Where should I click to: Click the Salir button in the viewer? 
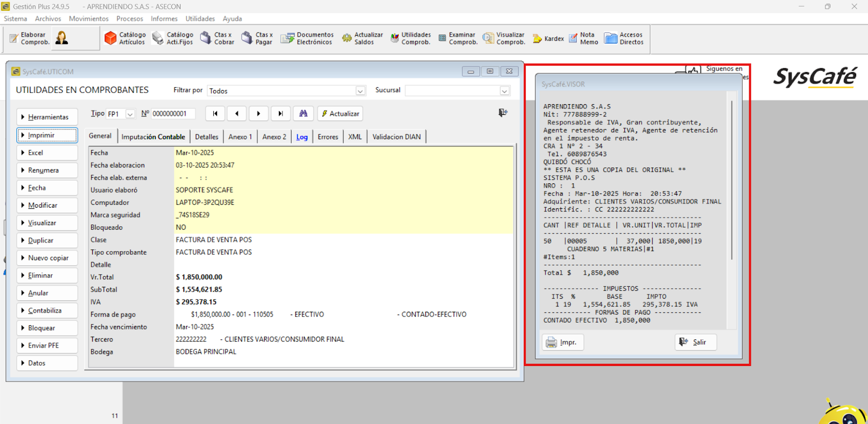[695, 342]
